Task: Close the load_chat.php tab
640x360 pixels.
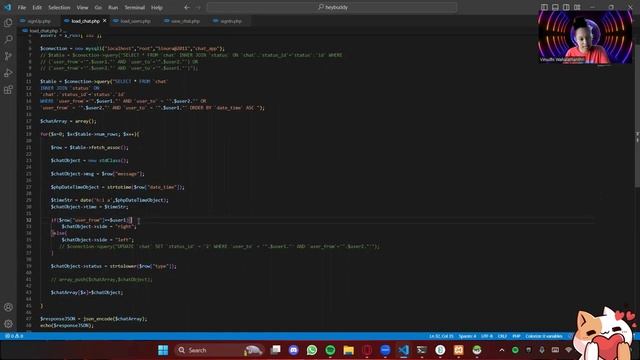Action: point(105,21)
